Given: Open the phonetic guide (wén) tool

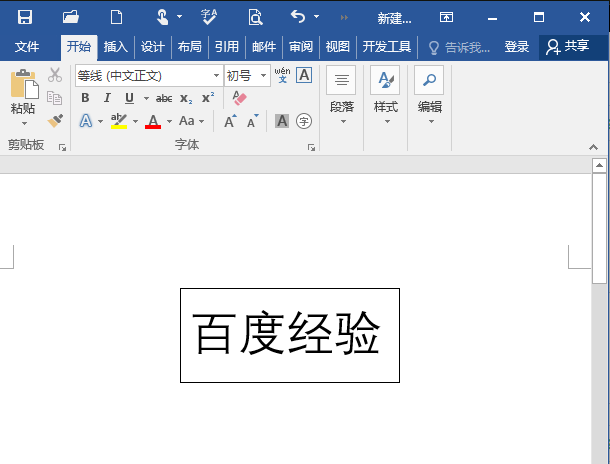Looking at the screenshot, I should click(x=282, y=75).
